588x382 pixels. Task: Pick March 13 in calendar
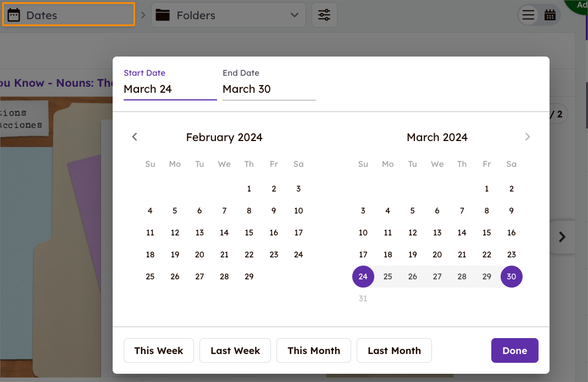pyautogui.click(x=437, y=233)
